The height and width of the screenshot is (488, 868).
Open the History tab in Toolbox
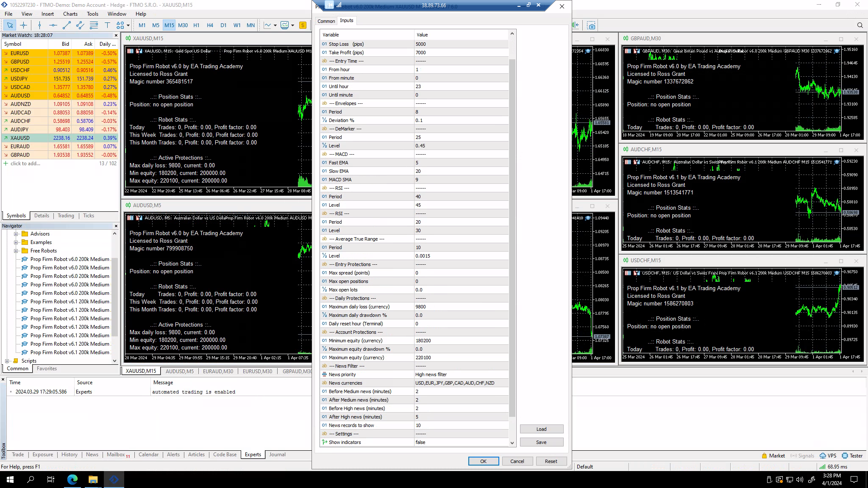point(69,455)
